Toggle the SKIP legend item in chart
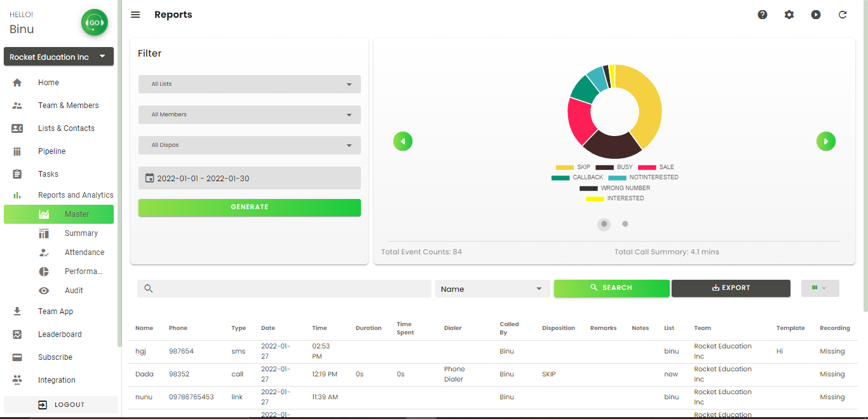 coord(573,167)
